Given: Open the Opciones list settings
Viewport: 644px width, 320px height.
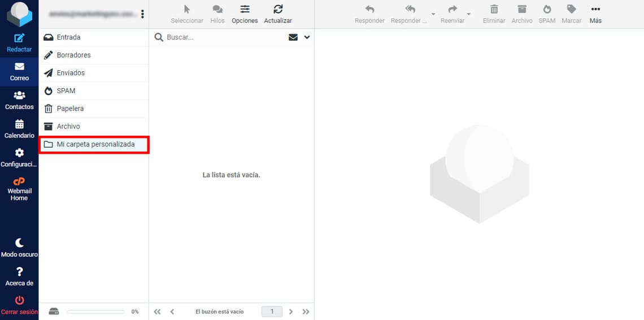Looking at the screenshot, I should (245, 14).
